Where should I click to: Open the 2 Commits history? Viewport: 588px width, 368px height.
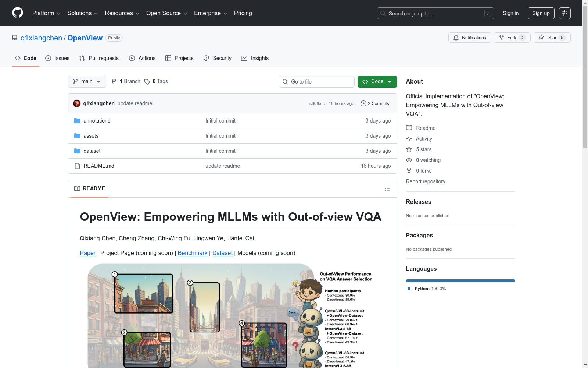click(374, 103)
